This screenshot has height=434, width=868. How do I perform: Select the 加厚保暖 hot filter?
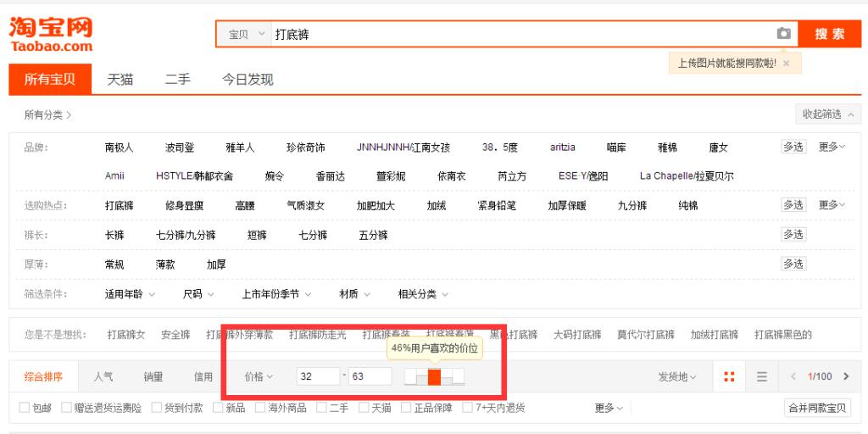[567, 205]
